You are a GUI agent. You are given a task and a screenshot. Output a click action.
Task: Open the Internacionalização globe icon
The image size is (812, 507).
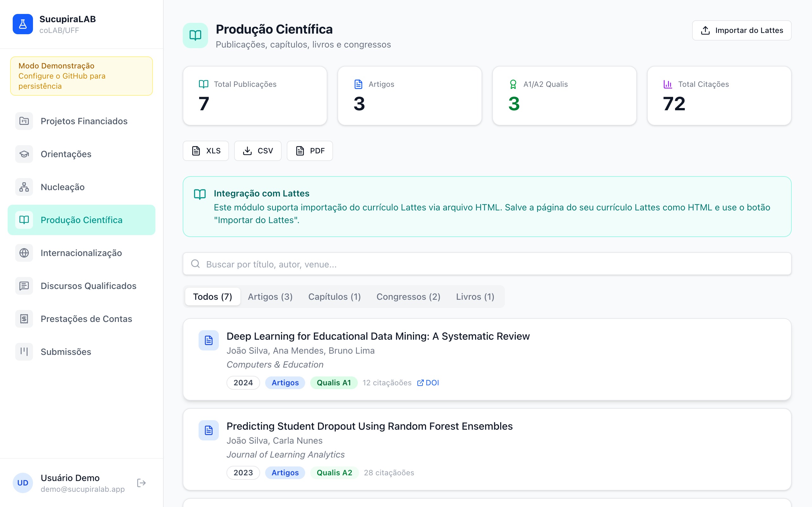pos(24,253)
